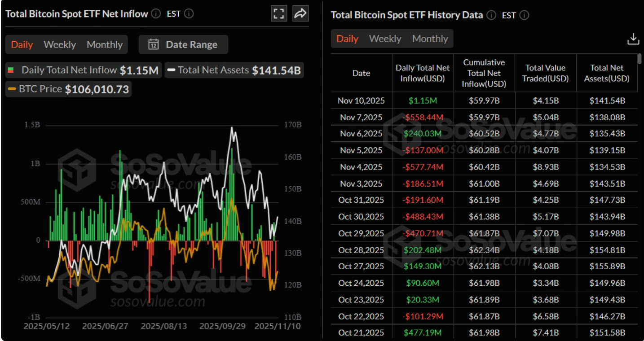644x341 pixels.
Task: Toggle Total Net Assets legend series
Action: tap(234, 70)
